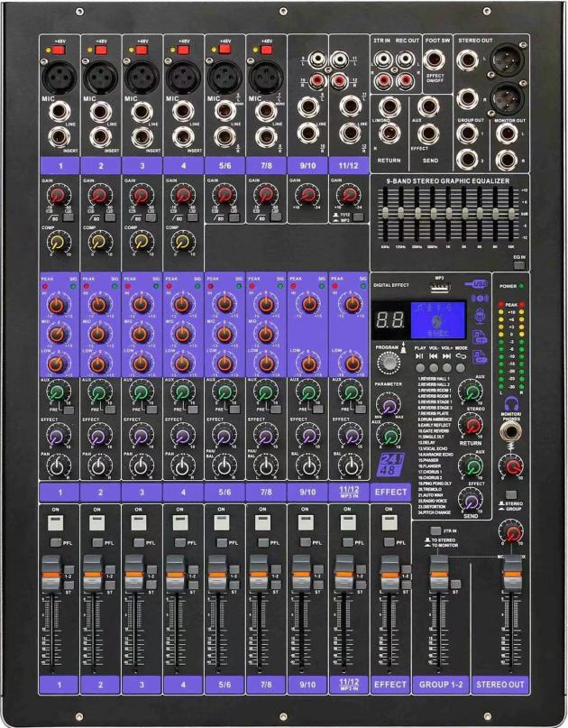Click the MP3 MODE round button

coord(461,368)
